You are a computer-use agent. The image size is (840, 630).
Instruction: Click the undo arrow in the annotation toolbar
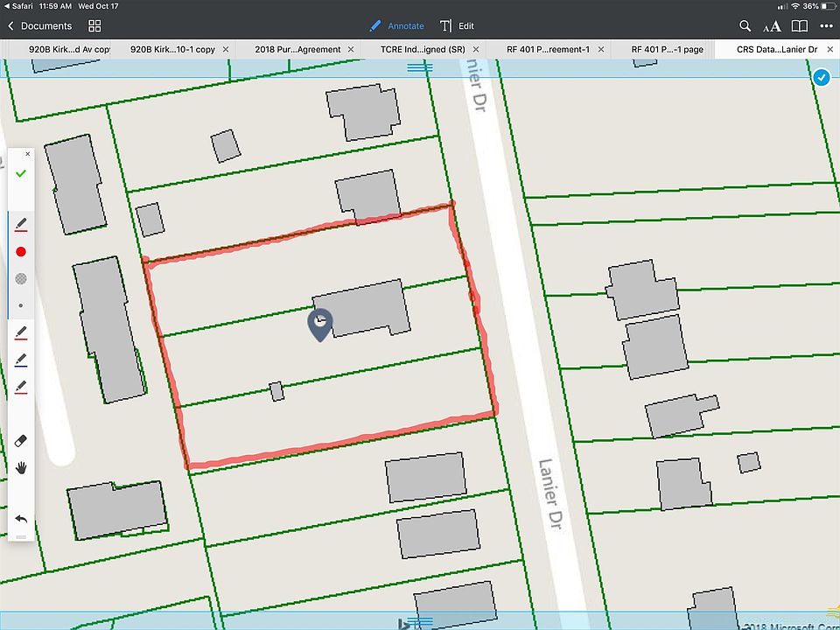[x=21, y=519]
